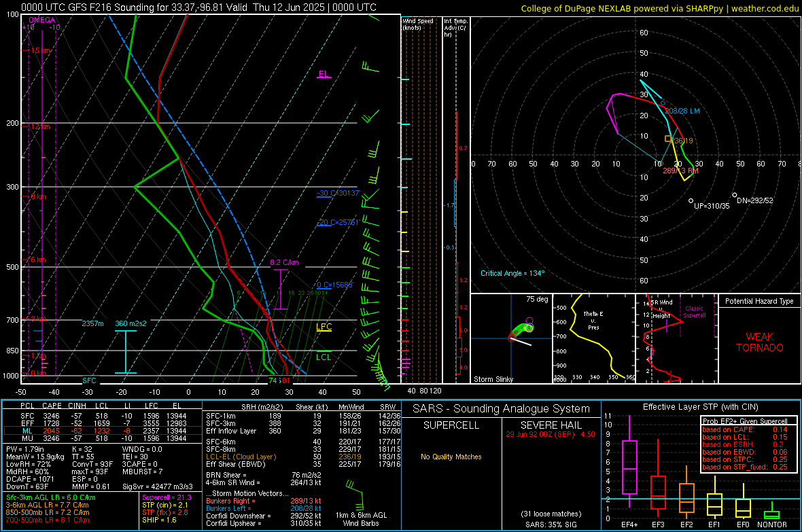Click the 'Eff Inflow Layer' row
802x532 pixels.
(303, 431)
